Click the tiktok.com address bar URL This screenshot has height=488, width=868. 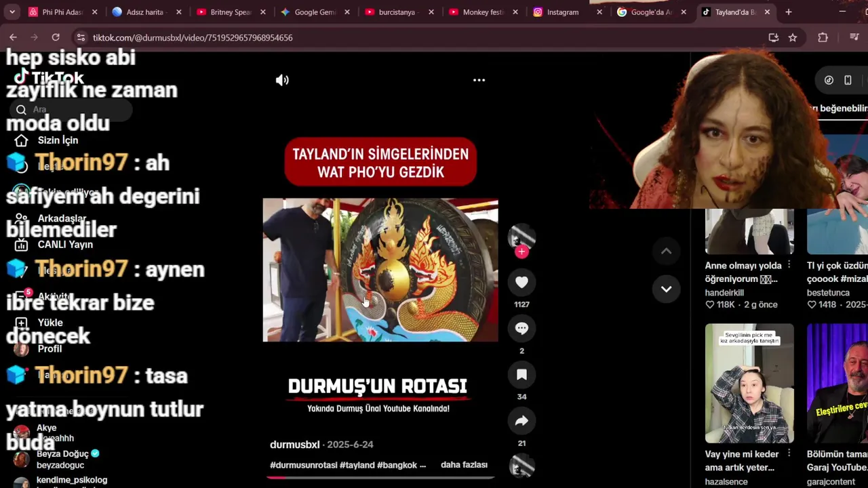193,38
